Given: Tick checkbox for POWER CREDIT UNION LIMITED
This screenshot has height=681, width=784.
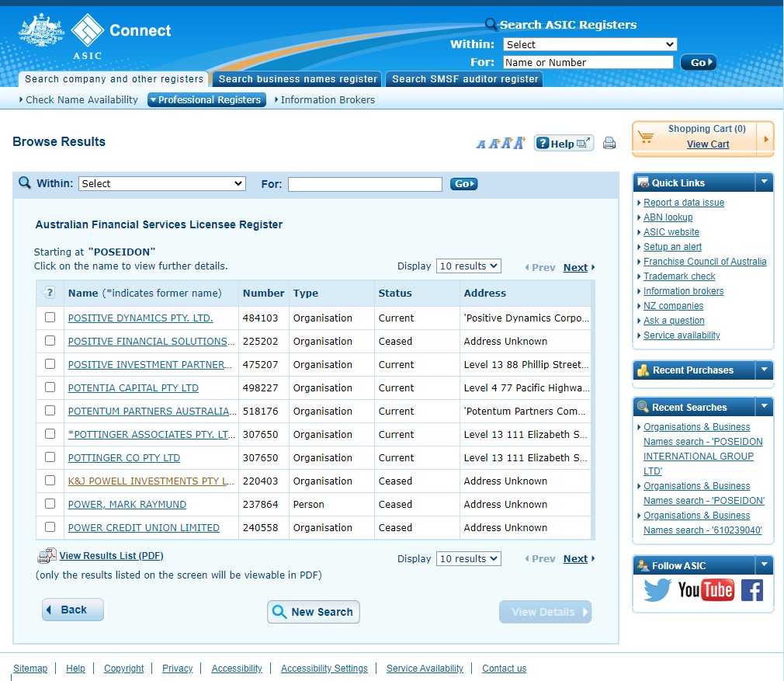Looking at the screenshot, I should [50, 527].
